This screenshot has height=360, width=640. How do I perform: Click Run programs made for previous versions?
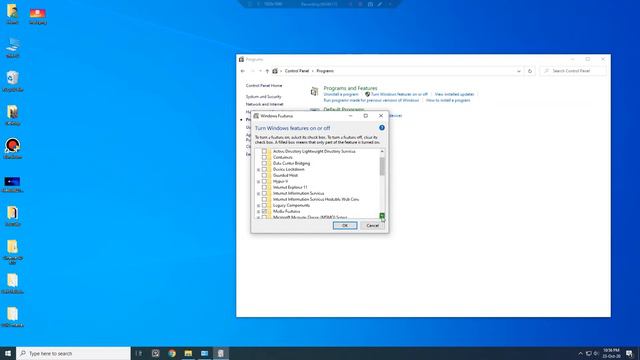click(371, 100)
